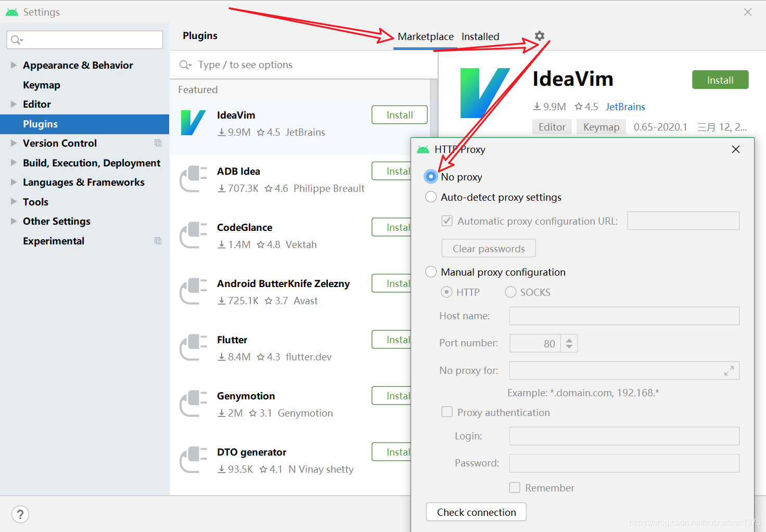This screenshot has width=766, height=532.
Task: Open the plugins gear settings icon
Action: [x=540, y=36]
